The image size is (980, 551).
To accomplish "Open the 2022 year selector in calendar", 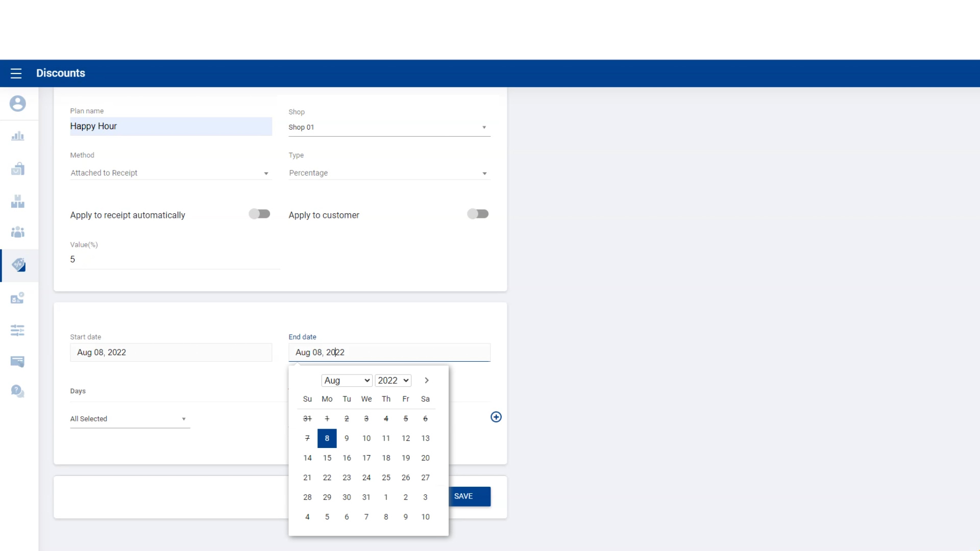I will pyautogui.click(x=393, y=381).
